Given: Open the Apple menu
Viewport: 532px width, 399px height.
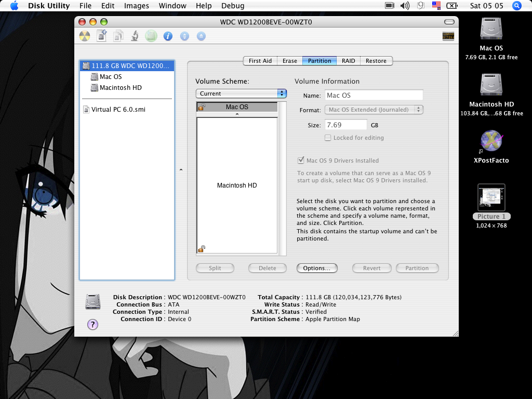Looking at the screenshot, I should pyautogui.click(x=14, y=6).
